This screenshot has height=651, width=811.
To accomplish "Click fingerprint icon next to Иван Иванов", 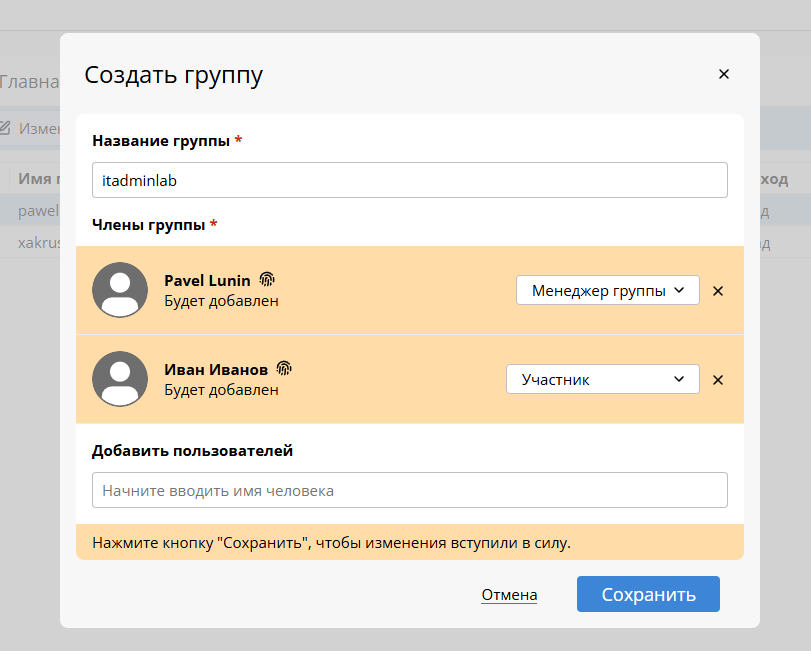I will [284, 368].
